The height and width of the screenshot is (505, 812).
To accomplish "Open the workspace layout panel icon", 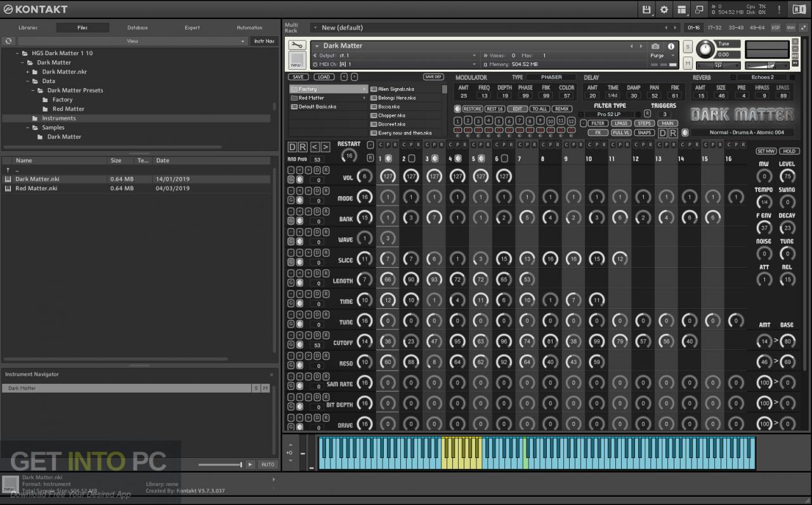I will [x=681, y=10].
